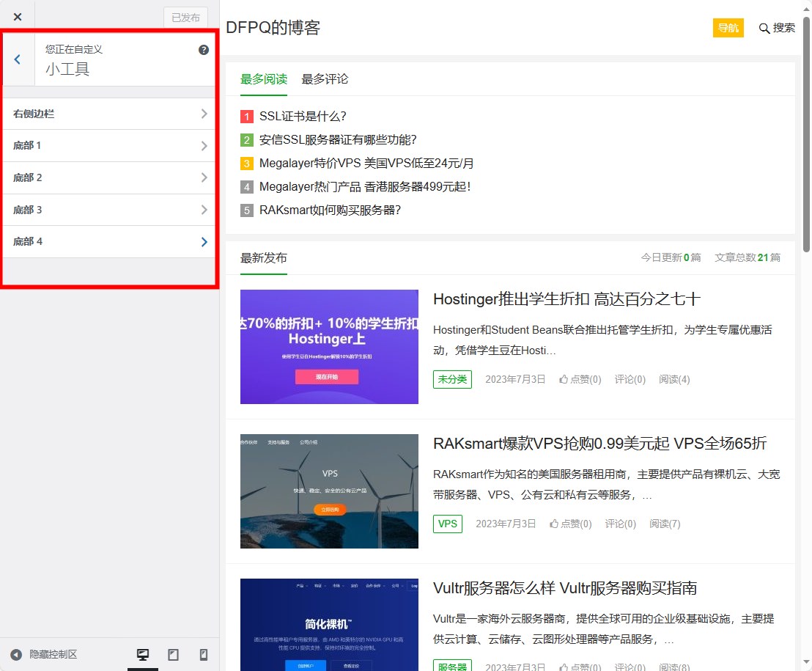
Task: Select the 最多阅读 tab
Action: [x=264, y=79]
